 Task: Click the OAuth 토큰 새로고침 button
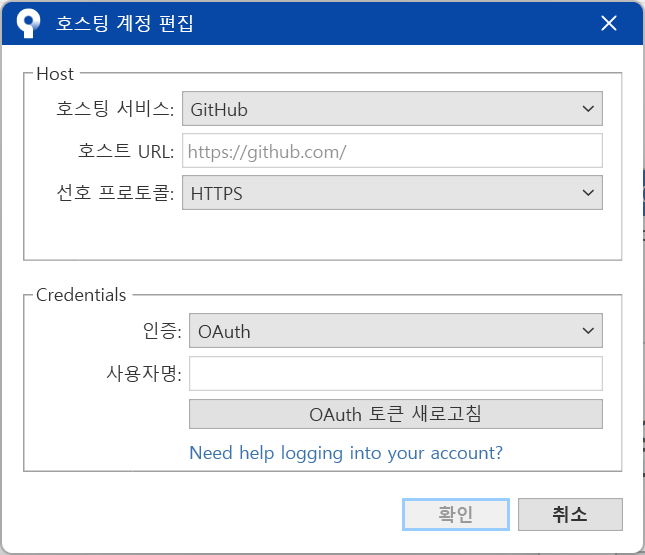coord(396,414)
